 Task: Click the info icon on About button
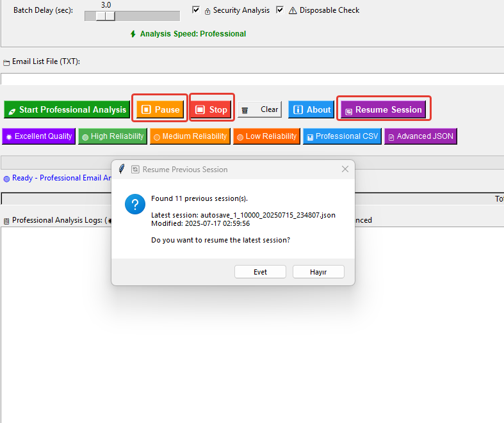click(298, 110)
